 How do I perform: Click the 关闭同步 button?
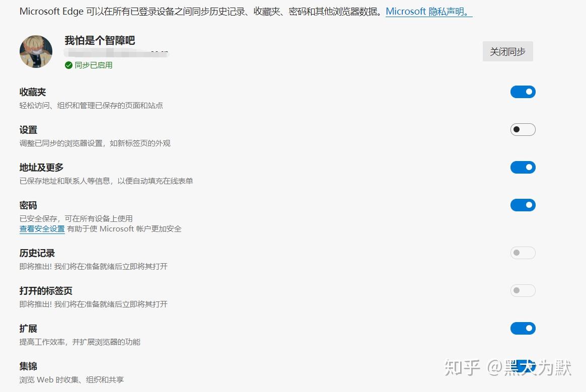507,51
